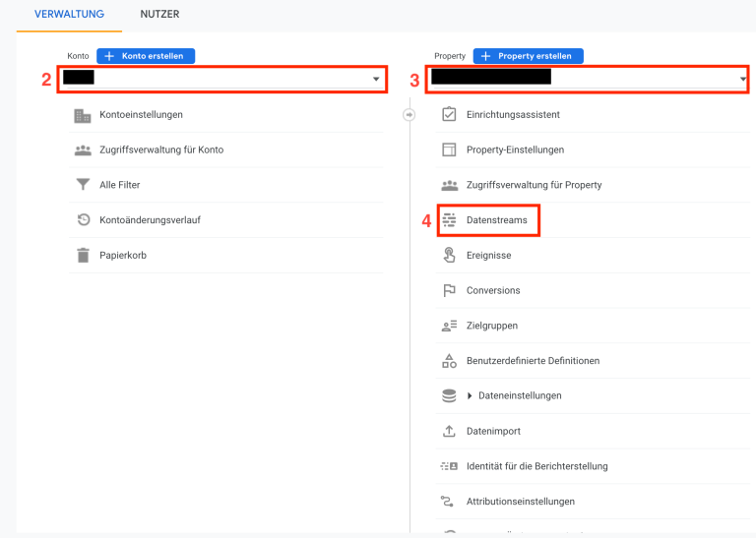Click the Conversions flag icon

click(x=449, y=291)
